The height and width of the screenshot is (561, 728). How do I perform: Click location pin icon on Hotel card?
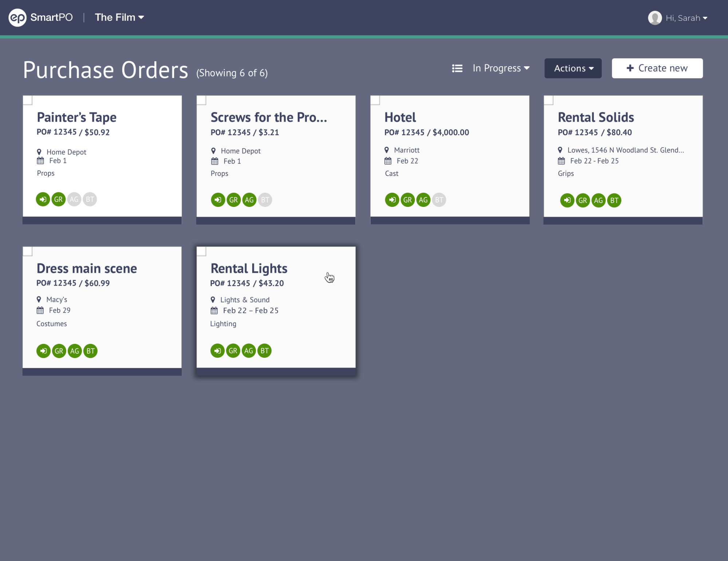click(x=387, y=150)
